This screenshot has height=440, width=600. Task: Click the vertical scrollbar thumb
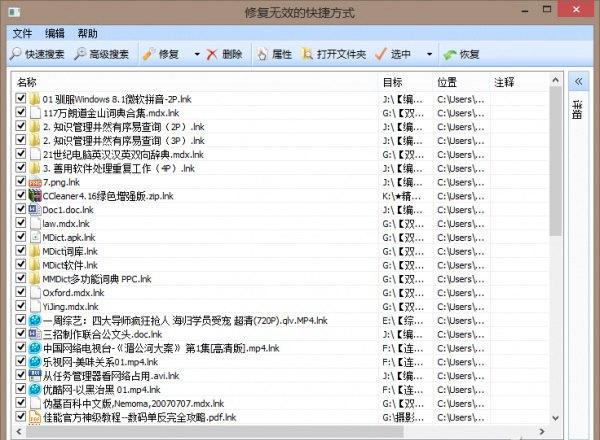555,161
